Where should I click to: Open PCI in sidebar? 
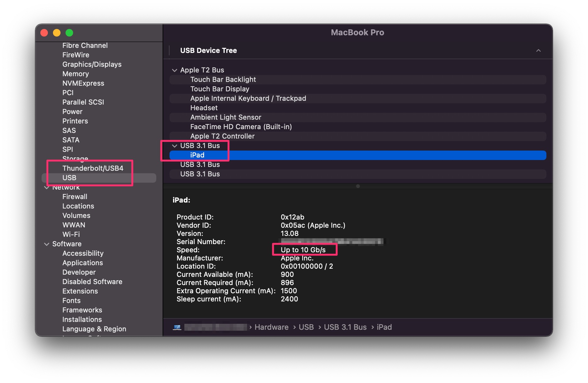pyautogui.click(x=68, y=93)
